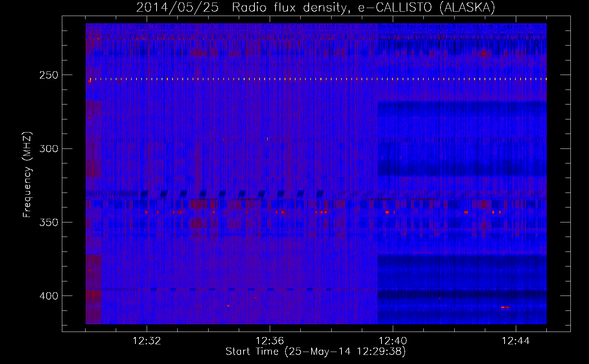Viewport: 589px width, 364px height.
Task: Click the 12:32 time tick label
Action: point(147,341)
